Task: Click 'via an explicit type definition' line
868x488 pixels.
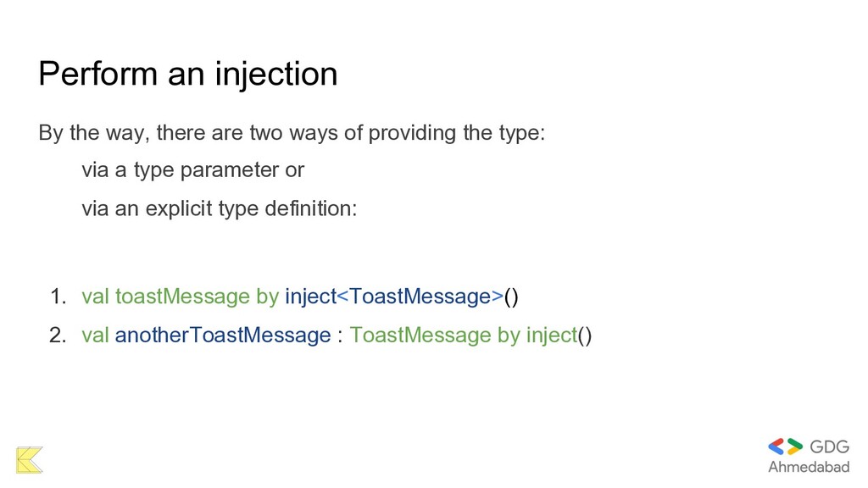Action: (x=220, y=208)
